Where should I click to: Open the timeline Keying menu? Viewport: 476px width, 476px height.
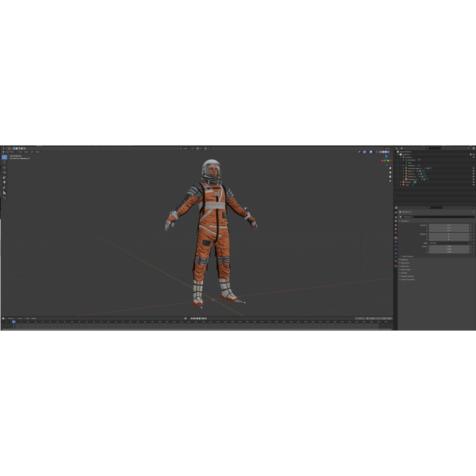click(21, 319)
